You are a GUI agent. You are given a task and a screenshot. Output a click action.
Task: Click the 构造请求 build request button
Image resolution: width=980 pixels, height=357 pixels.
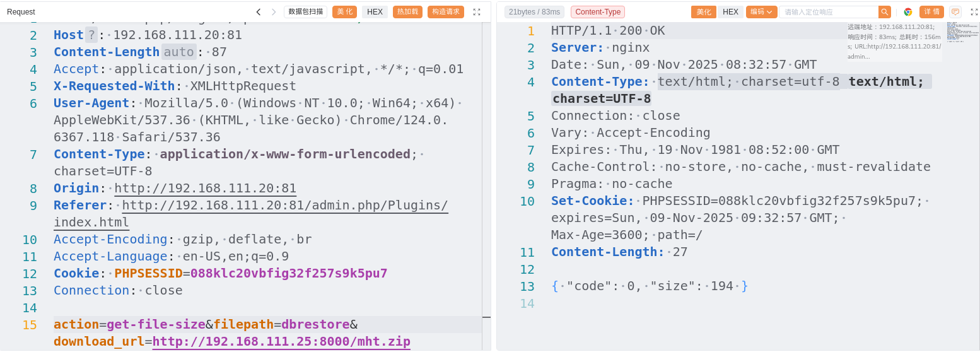coord(445,12)
